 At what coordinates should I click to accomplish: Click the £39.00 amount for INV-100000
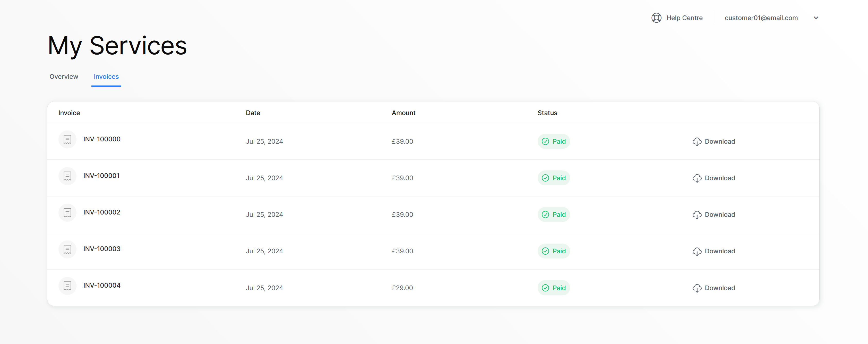(x=402, y=142)
